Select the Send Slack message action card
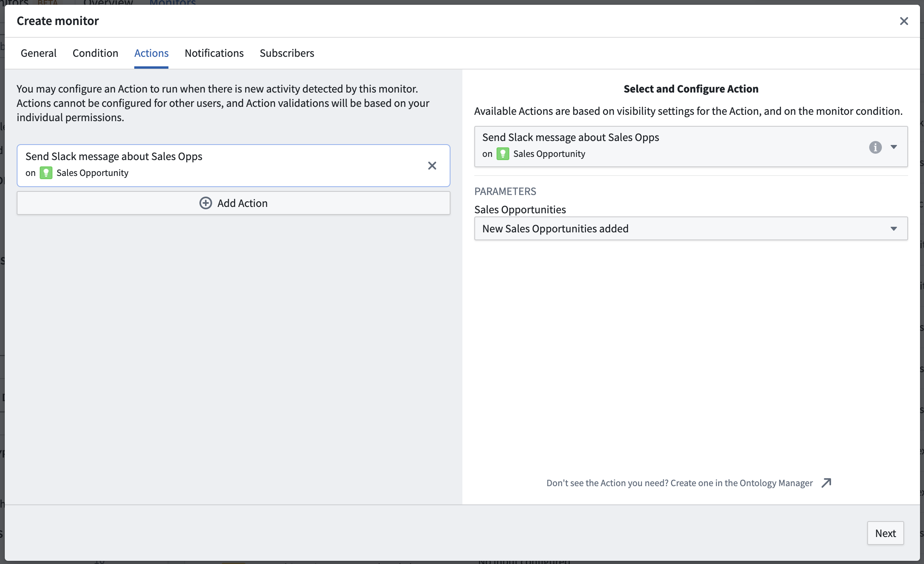 coord(234,166)
